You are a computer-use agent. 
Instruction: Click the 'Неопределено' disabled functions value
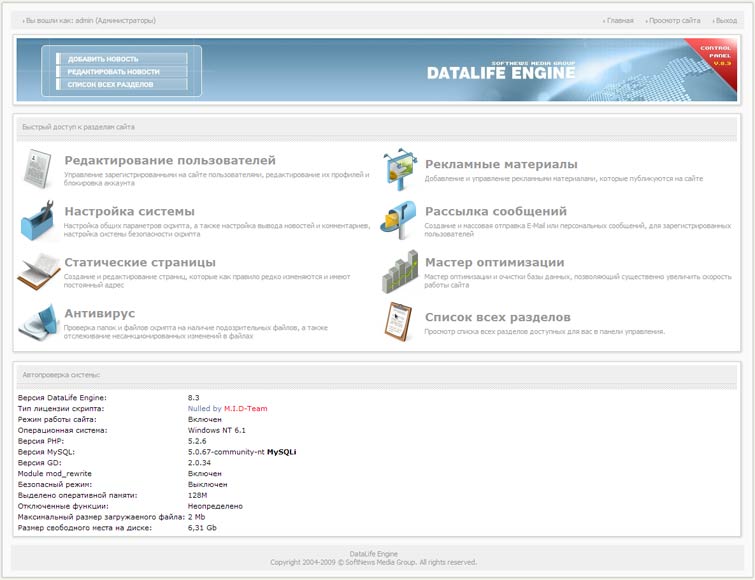(x=215, y=506)
